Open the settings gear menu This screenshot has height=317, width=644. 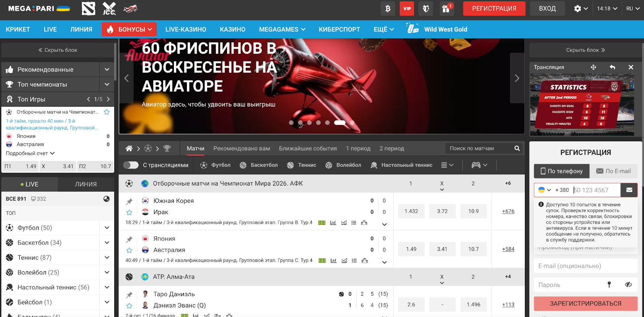click(x=581, y=8)
